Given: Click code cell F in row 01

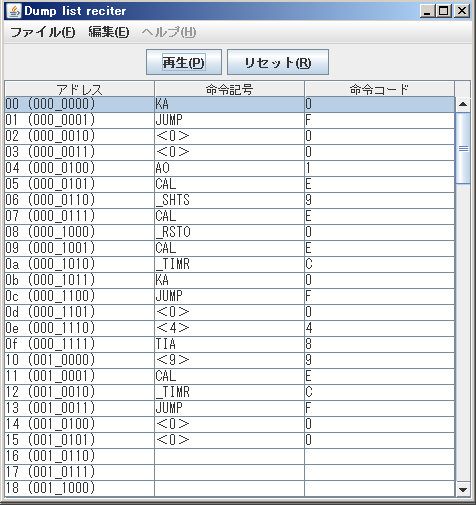Looking at the screenshot, I should point(379,120).
